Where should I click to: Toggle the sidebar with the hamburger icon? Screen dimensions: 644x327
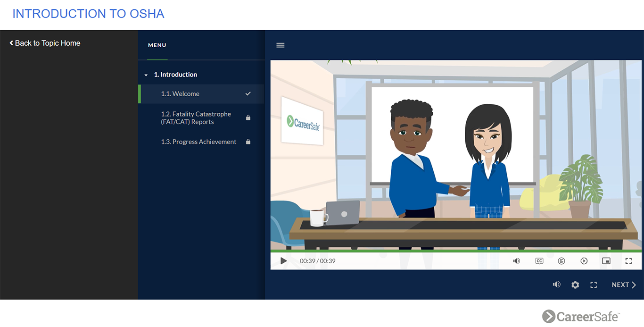tap(281, 45)
